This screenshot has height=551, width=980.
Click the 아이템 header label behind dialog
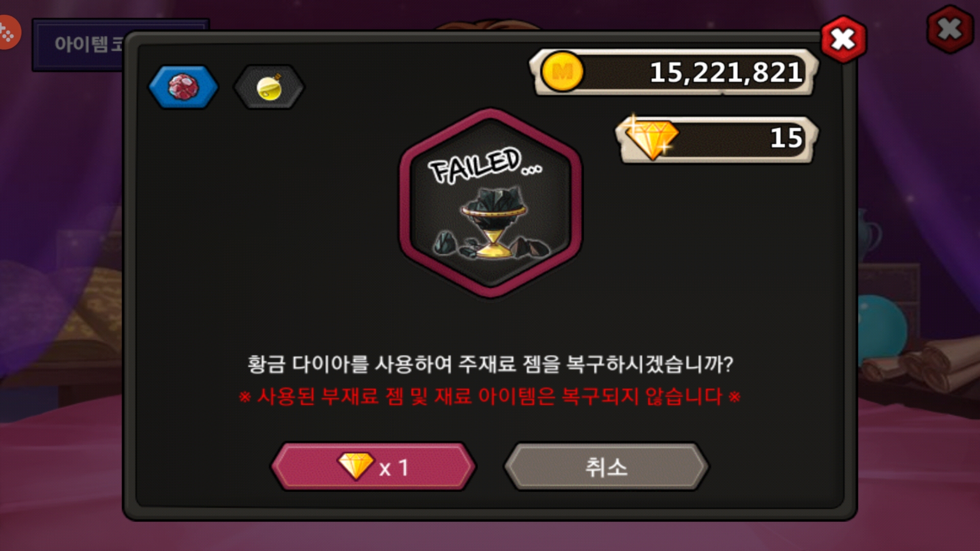click(81, 44)
